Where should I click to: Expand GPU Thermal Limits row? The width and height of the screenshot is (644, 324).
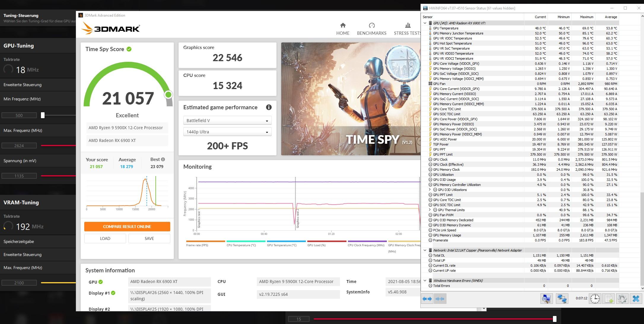pos(430,210)
